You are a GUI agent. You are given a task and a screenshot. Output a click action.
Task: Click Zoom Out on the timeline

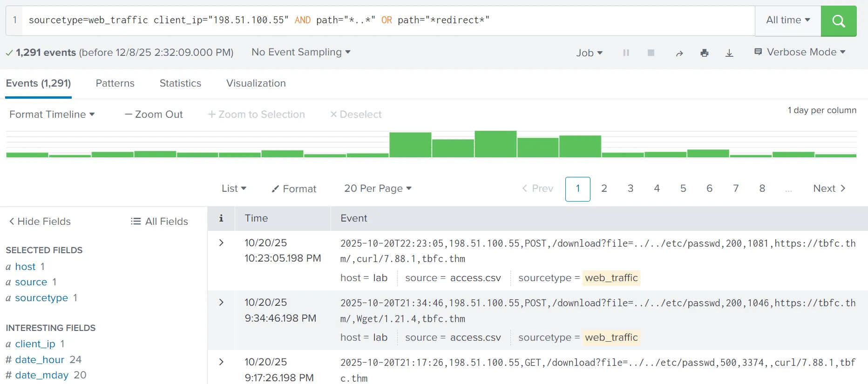[154, 115]
